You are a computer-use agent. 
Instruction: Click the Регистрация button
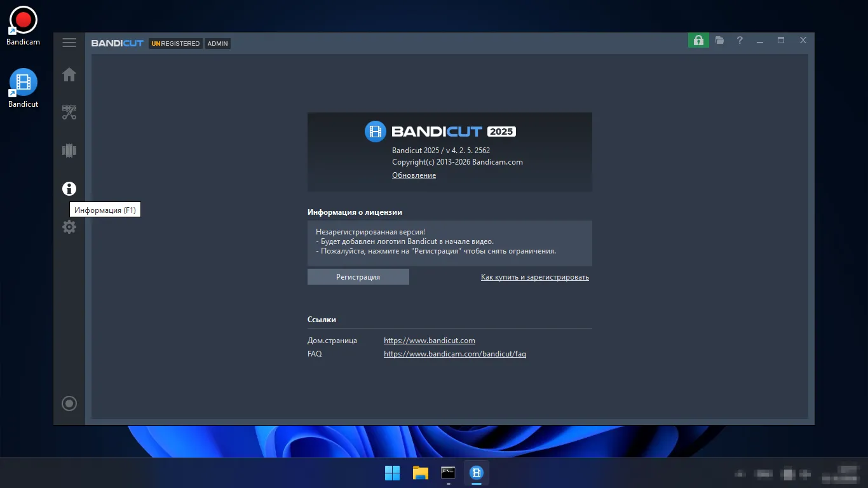pos(358,277)
